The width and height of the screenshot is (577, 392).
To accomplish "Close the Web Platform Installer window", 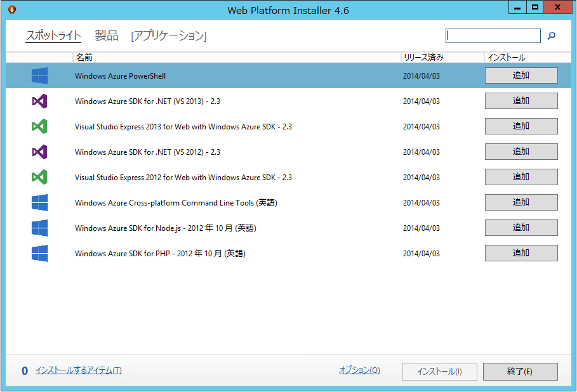I will click(557, 8).
